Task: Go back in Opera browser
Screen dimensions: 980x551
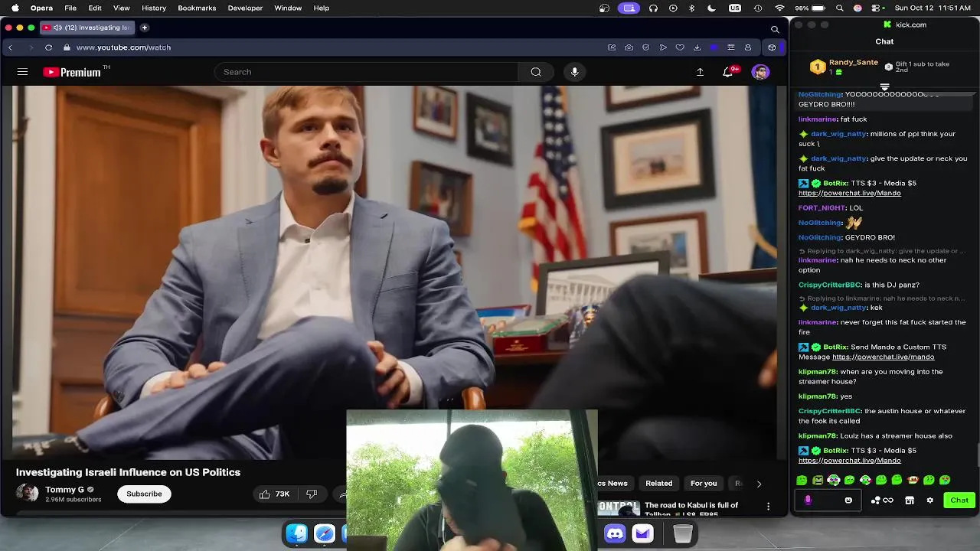Action: [10, 47]
